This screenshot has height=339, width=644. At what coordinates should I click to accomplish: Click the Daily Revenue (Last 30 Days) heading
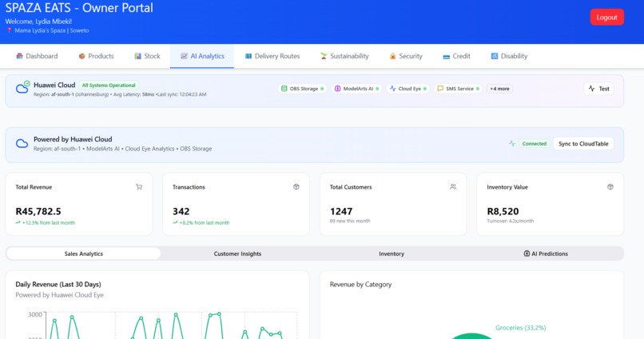[x=58, y=284]
